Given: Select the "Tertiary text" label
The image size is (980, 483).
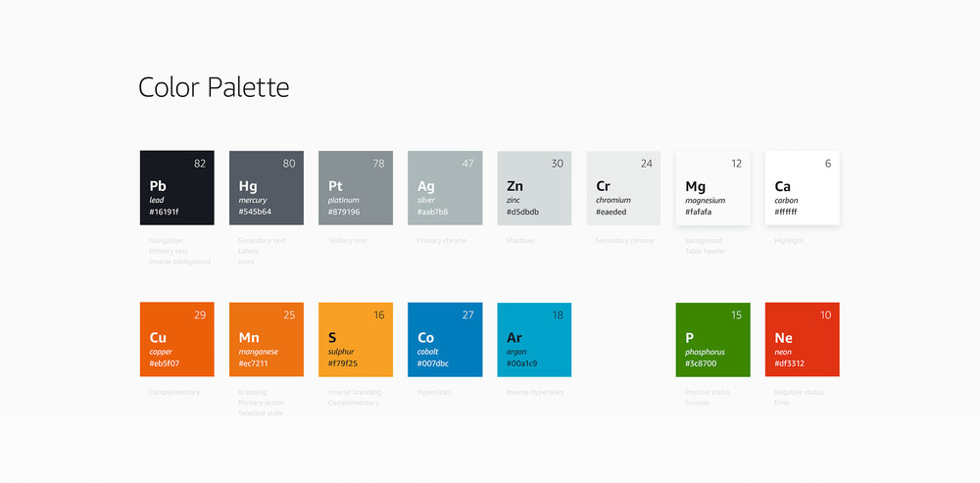Looking at the screenshot, I should (x=348, y=241).
